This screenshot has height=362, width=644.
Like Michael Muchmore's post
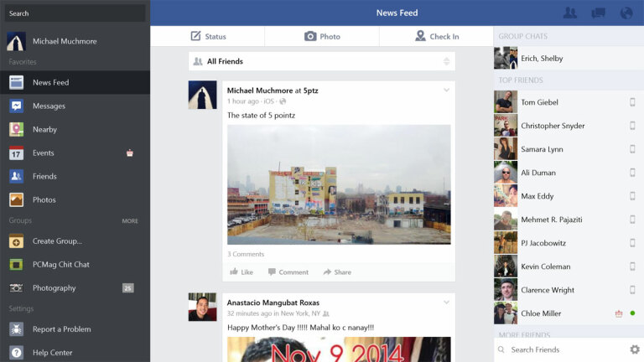coord(241,272)
